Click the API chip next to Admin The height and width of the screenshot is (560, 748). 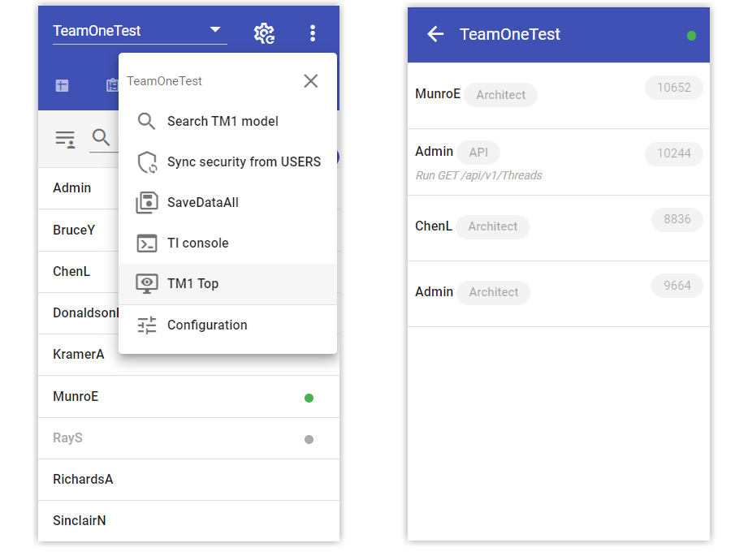(478, 153)
